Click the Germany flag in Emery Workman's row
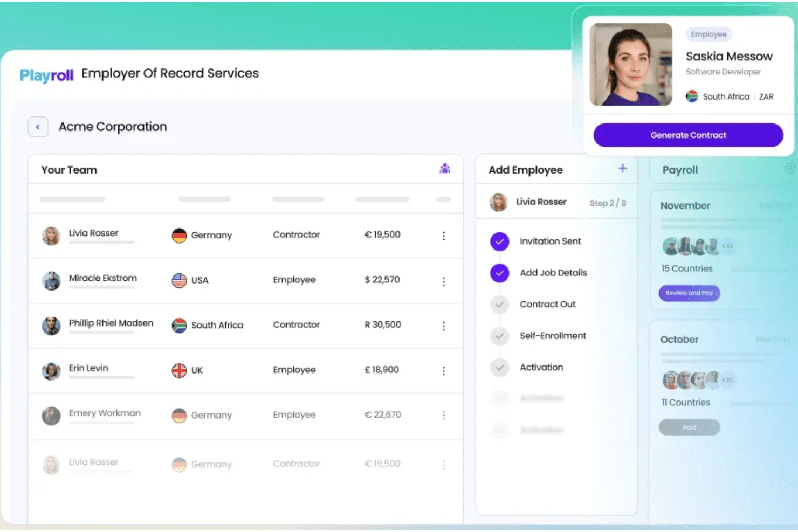This screenshot has height=532, width=798. pyautogui.click(x=179, y=416)
